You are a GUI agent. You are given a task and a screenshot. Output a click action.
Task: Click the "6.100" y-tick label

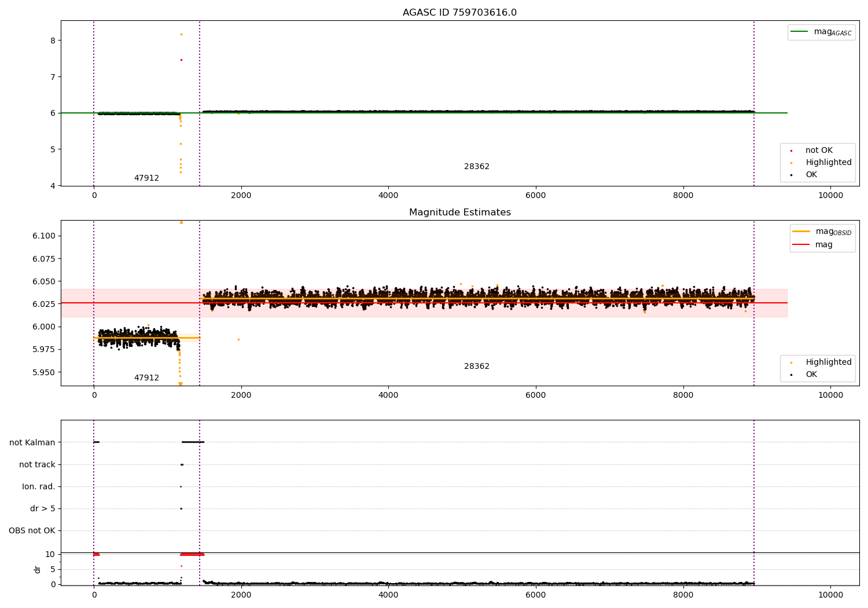pos(44,236)
